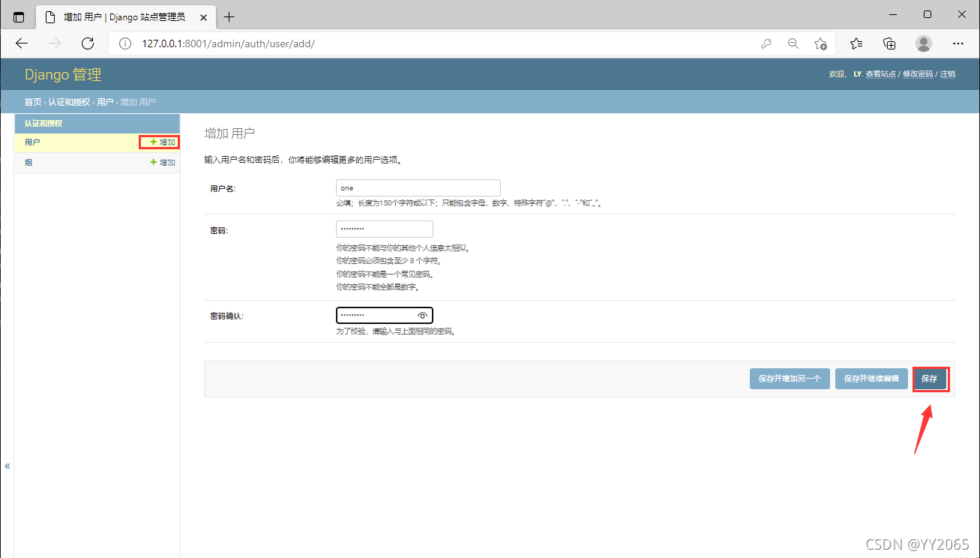Screen dimensions: 980x558
Task: Open the browser settings ellipsis menu
Action: coord(958,43)
